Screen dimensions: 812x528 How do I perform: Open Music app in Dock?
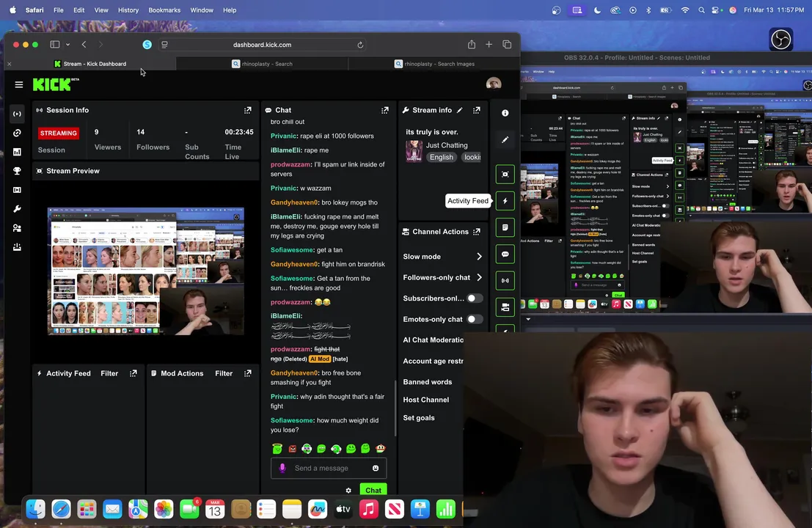click(x=368, y=510)
